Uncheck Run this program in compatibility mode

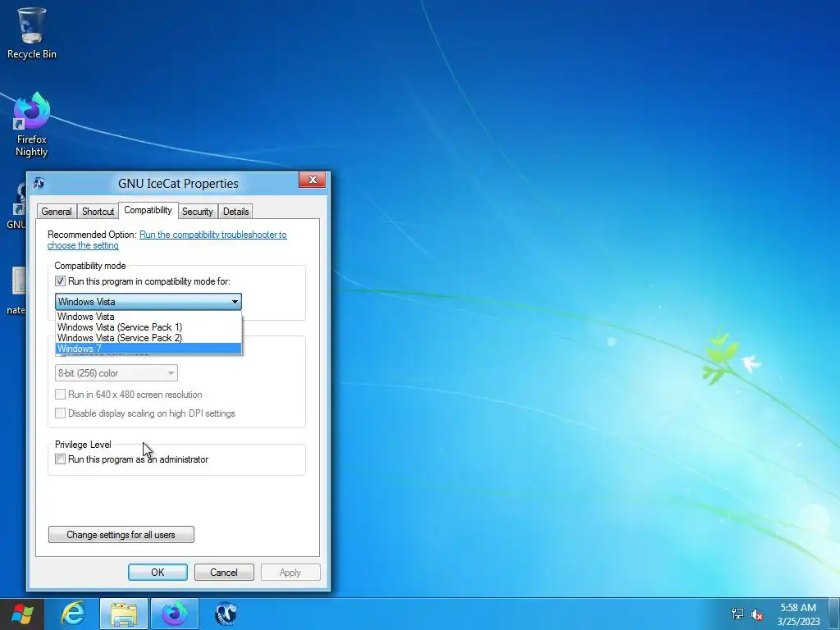60,281
